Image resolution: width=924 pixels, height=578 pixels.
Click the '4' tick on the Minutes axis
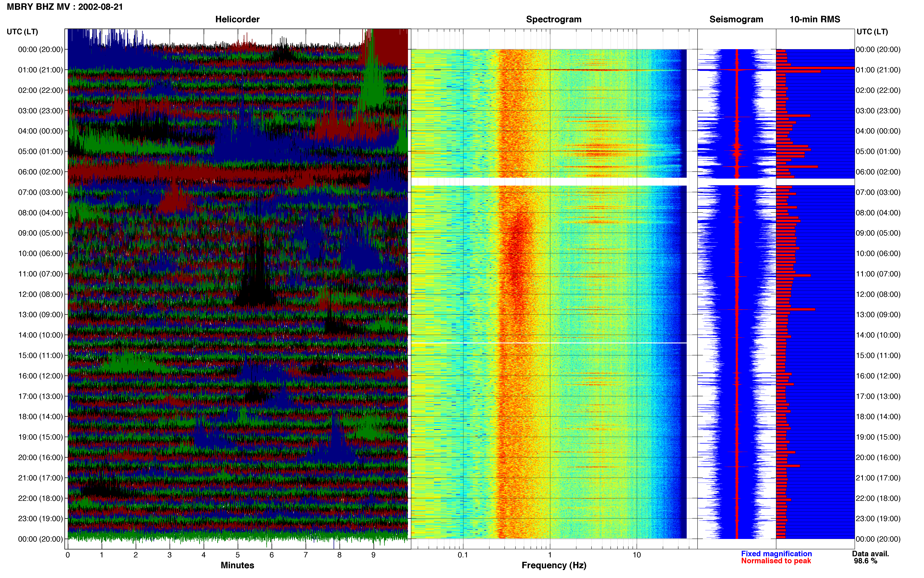pyautogui.click(x=204, y=555)
